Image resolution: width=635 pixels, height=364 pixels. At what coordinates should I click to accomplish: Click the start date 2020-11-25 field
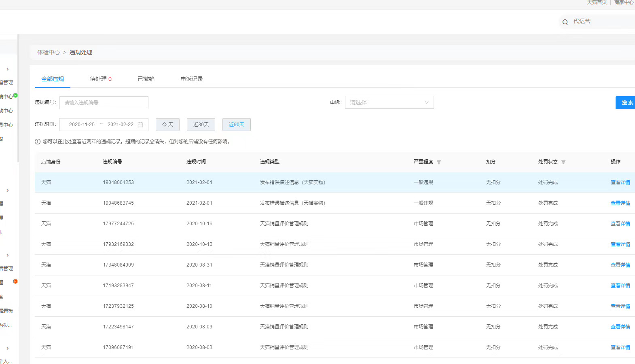[x=82, y=125]
